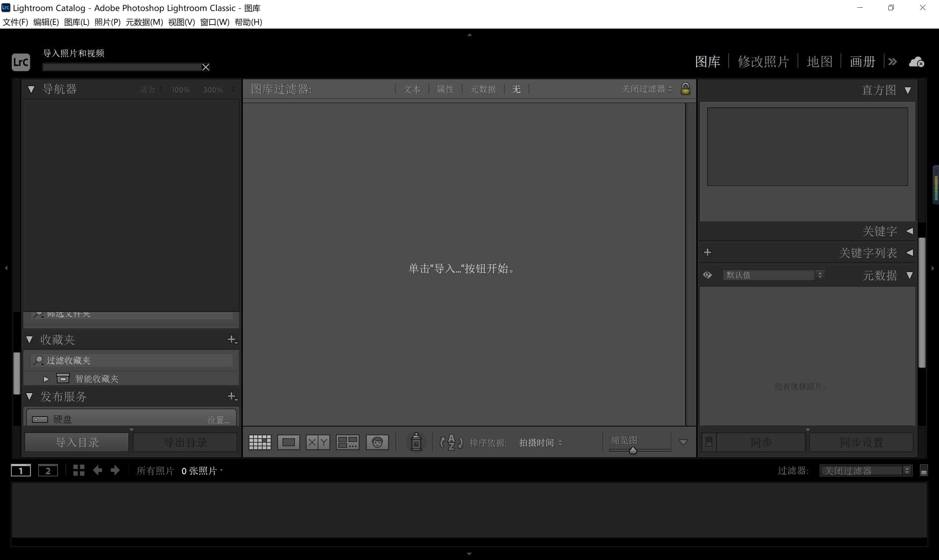
Task: Activate the Painter spray can tool
Action: [x=416, y=442]
